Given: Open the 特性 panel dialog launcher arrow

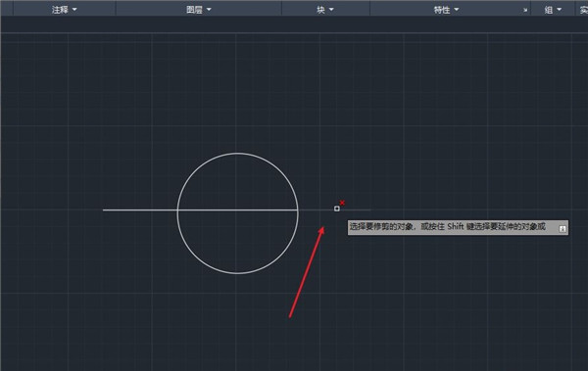Looking at the screenshot, I should click(525, 11).
